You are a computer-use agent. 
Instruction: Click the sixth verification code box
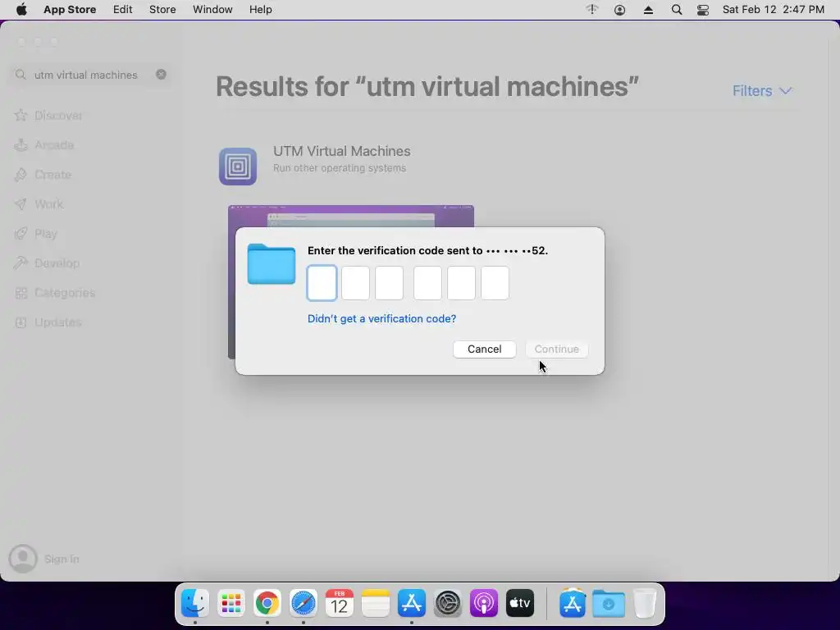(495, 283)
